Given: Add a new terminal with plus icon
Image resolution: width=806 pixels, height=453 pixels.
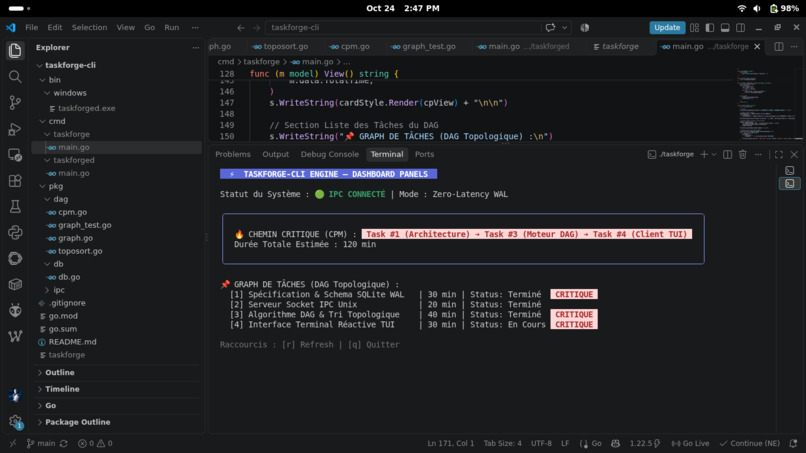Looking at the screenshot, I should (x=704, y=154).
